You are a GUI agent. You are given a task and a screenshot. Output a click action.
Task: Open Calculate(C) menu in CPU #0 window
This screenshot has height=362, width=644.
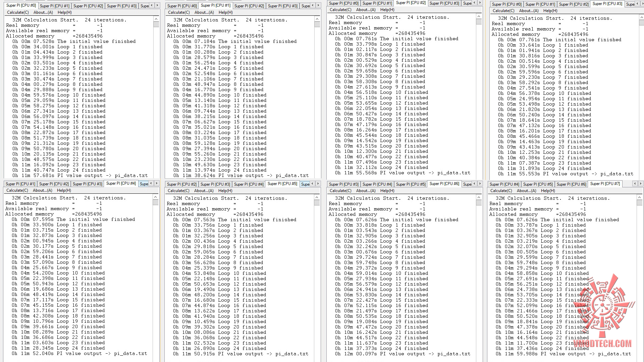(18, 12)
